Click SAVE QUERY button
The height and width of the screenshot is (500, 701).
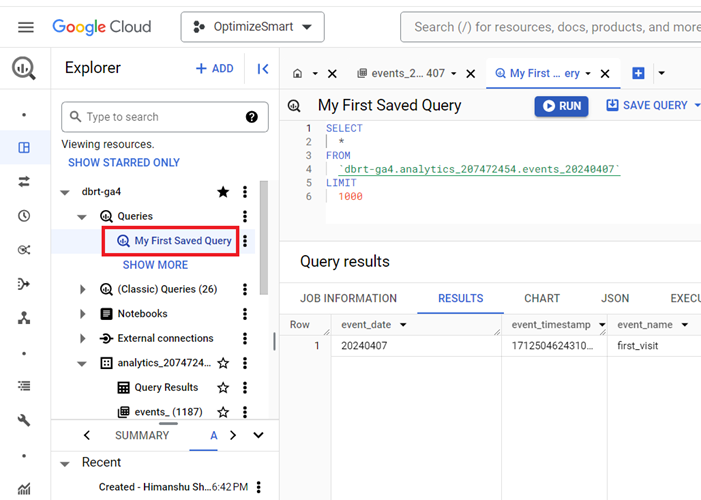click(647, 105)
